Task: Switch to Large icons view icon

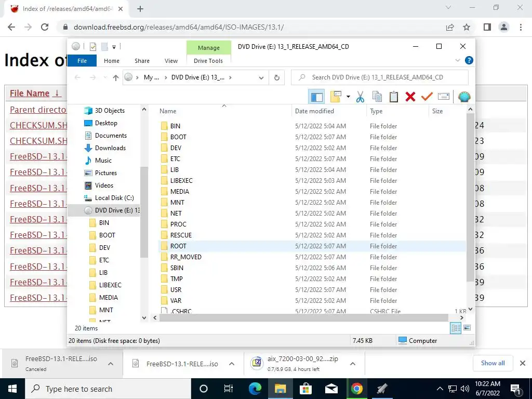Action: (467, 328)
